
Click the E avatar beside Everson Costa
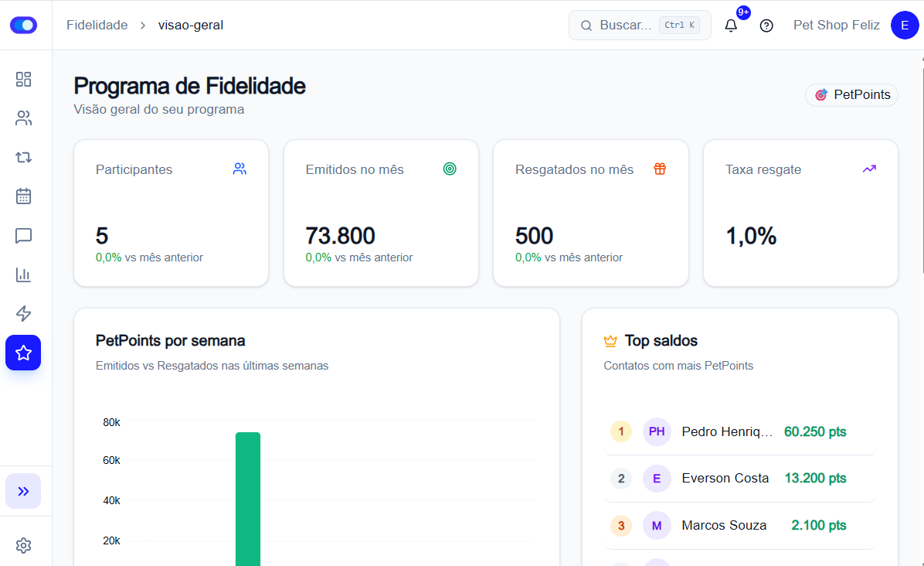[x=657, y=478]
